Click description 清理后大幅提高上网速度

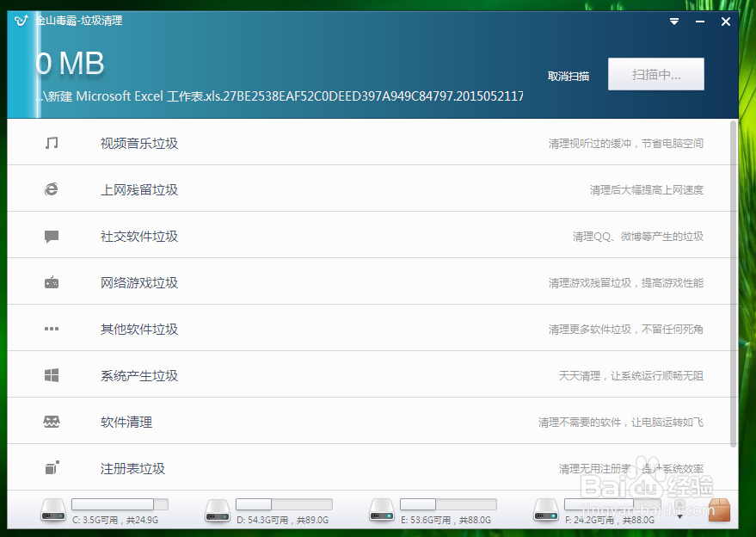647,190
